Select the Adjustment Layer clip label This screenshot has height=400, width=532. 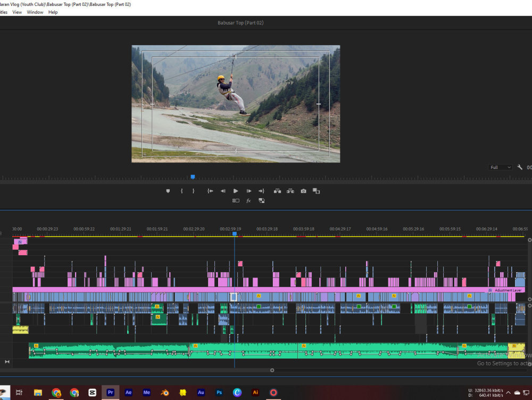pos(508,290)
